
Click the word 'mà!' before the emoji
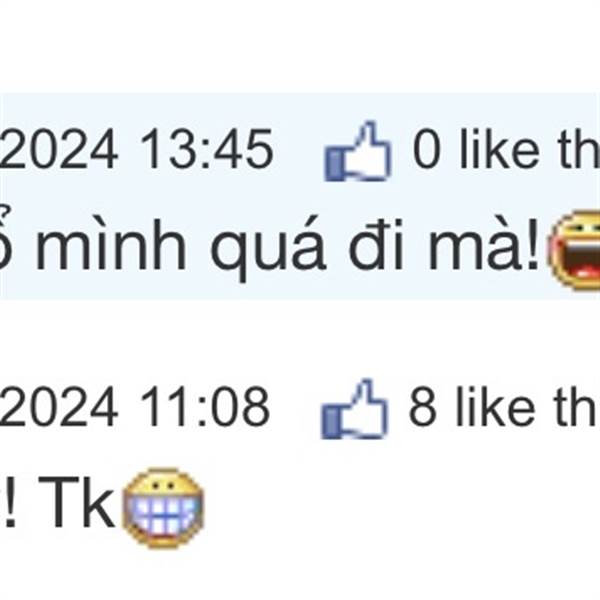point(484,246)
